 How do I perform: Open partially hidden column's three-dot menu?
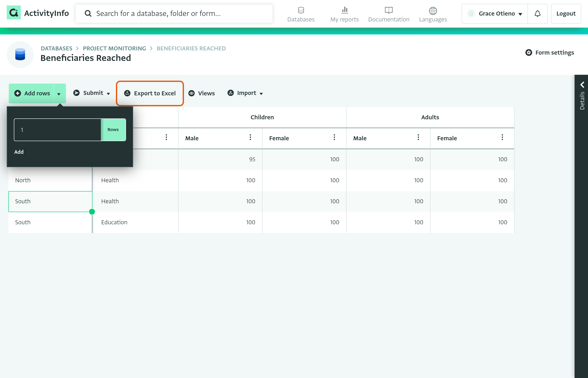(166, 137)
